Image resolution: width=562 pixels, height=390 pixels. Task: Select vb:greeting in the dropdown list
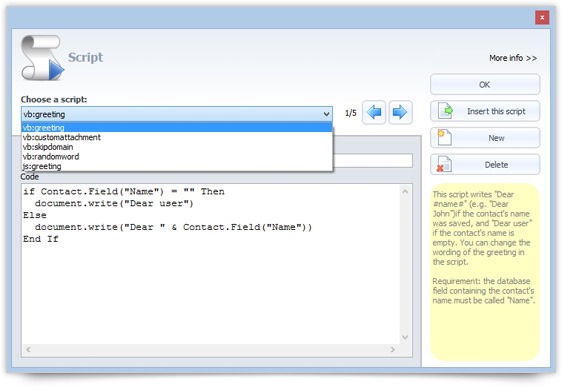(x=177, y=127)
